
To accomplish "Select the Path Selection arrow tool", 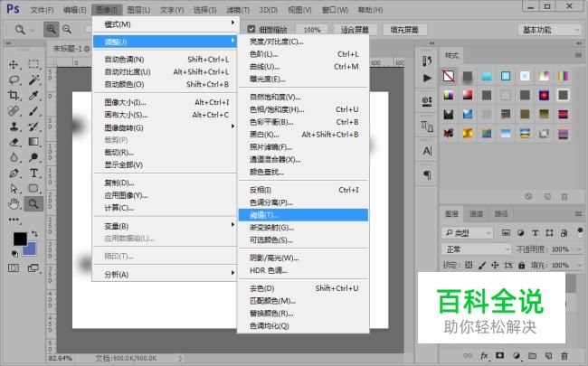I will [x=14, y=189].
